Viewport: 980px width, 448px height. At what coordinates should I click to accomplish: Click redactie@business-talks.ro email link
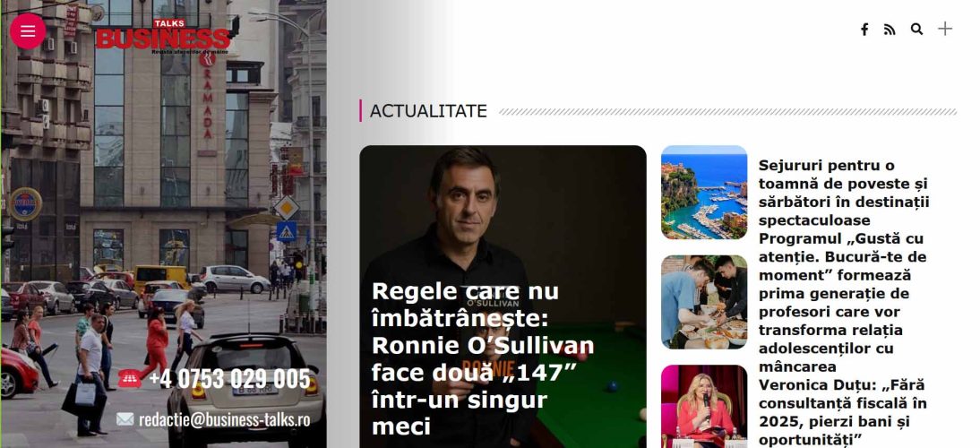coord(224,419)
